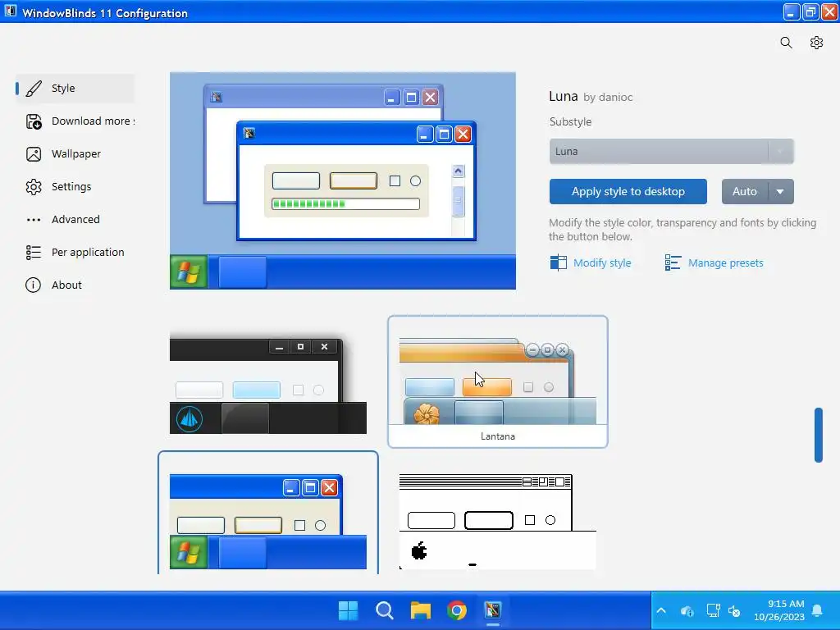Click the vertical scrollbar thumb

tap(818, 435)
